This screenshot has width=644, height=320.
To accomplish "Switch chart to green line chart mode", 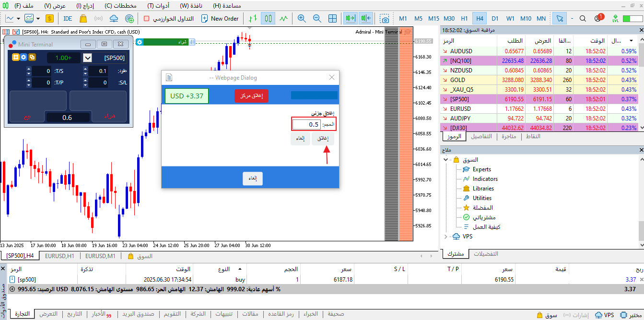I will click(283, 19).
